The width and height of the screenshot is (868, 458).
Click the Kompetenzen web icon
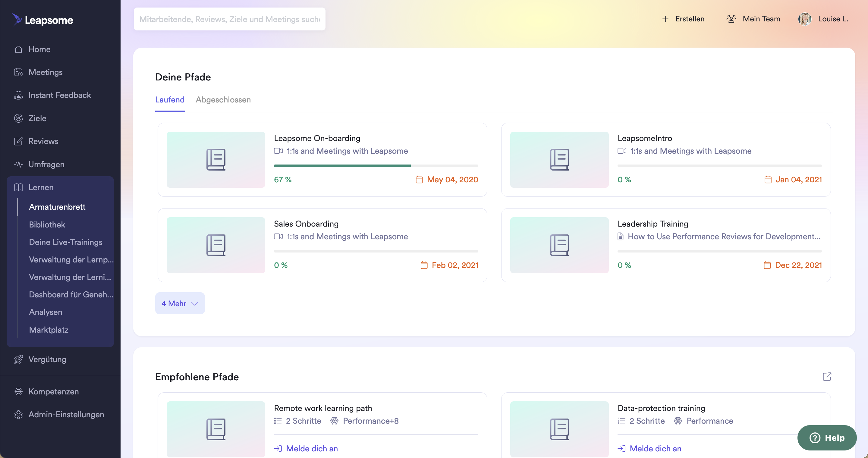(x=18, y=391)
